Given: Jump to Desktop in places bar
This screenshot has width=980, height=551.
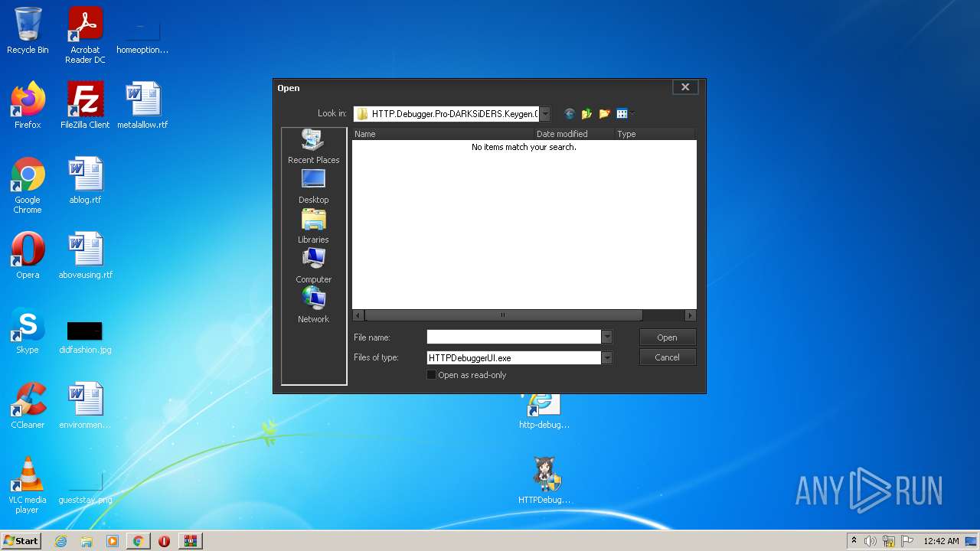Looking at the screenshot, I should click(313, 187).
